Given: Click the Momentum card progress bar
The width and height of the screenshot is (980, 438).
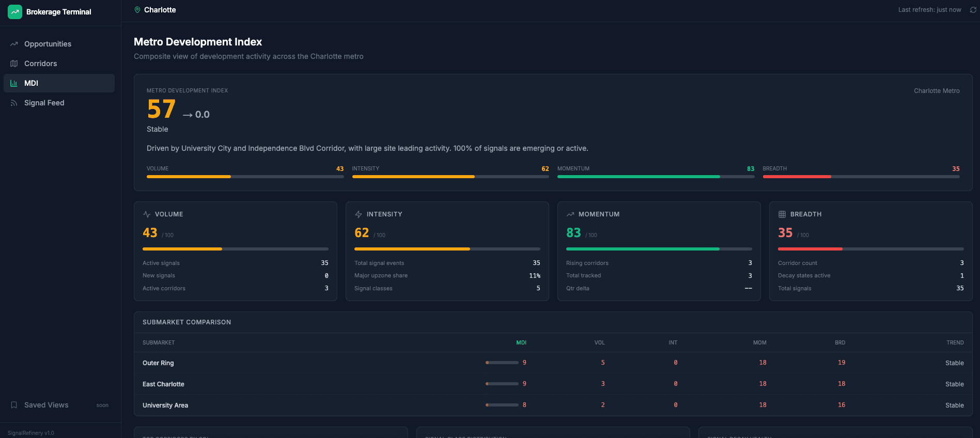Looking at the screenshot, I should point(659,249).
